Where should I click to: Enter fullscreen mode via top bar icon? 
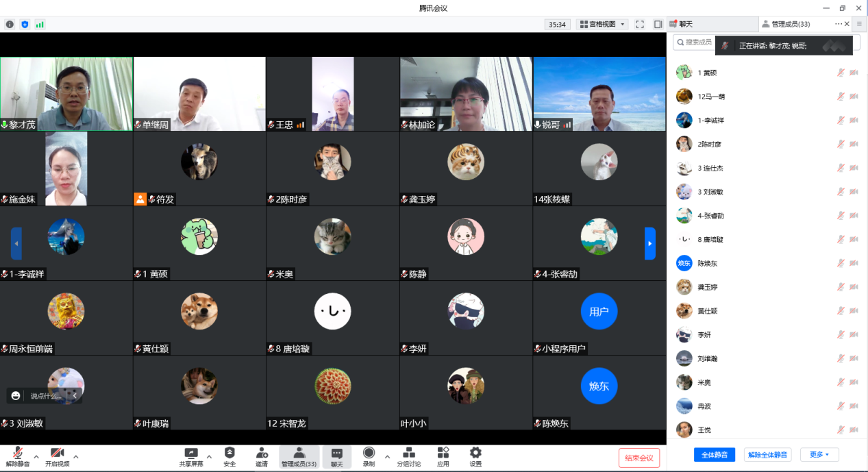[x=639, y=25]
